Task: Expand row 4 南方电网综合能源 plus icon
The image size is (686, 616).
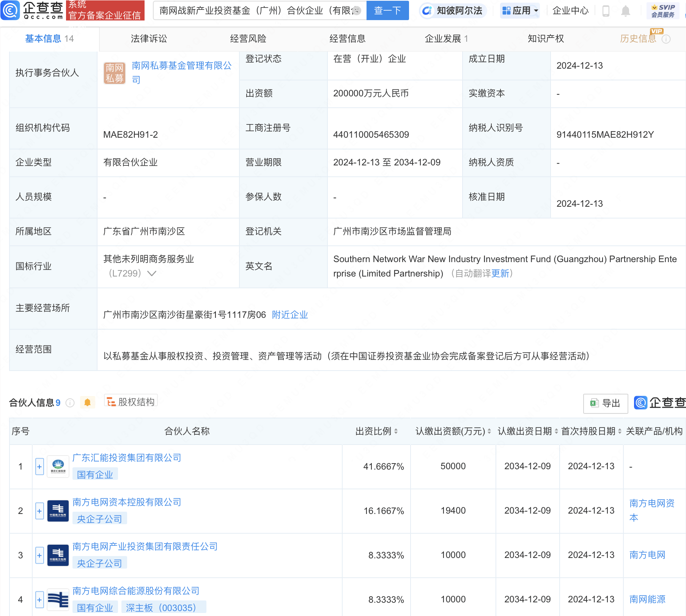Action: click(x=39, y=600)
